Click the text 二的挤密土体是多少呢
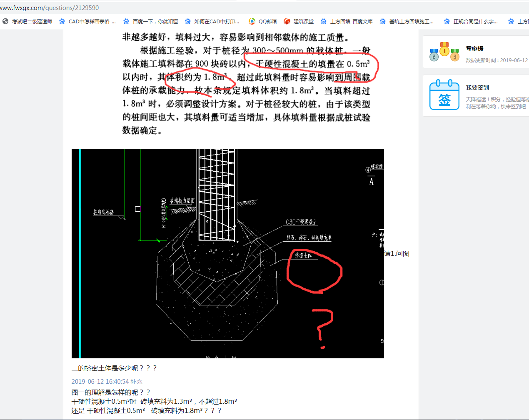The image size is (529, 420). [114, 368]
